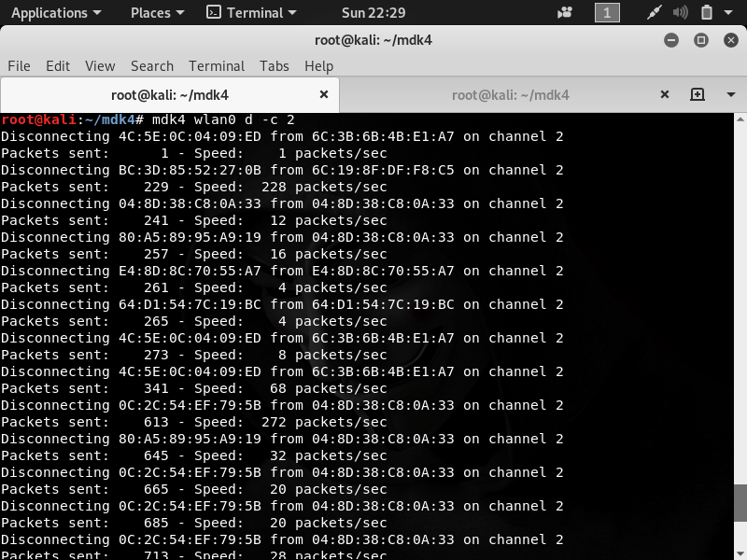This screenshot has width=747, height=560.
Task: Open the View menu
Action: pos(100,65)
